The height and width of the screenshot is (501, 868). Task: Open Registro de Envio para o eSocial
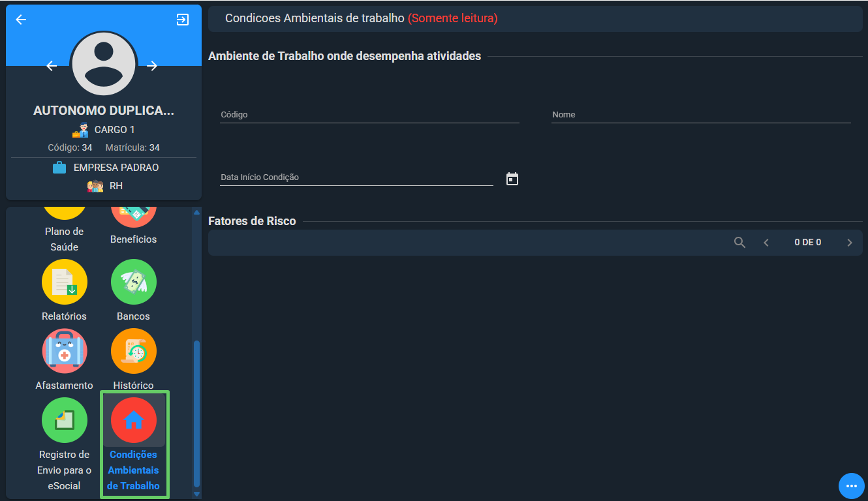pyautogui.click(x=65, y=444)
